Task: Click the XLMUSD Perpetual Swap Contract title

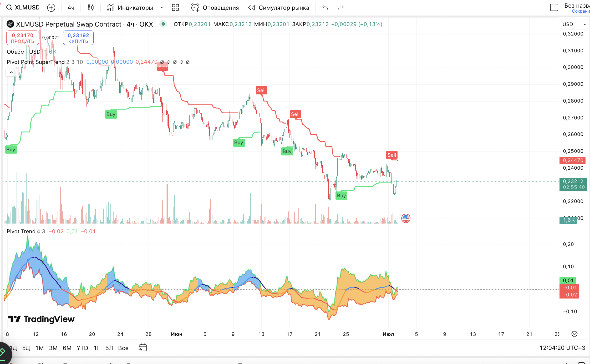Action: pyautogui.click(x=84, y=24)
